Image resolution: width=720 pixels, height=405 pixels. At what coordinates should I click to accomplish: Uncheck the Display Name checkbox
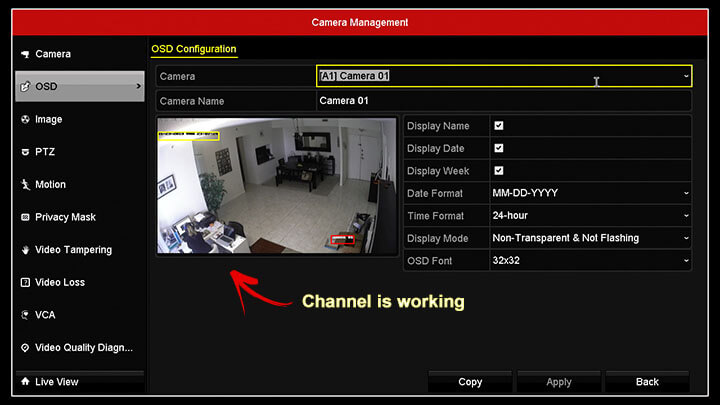pos(499,125)
